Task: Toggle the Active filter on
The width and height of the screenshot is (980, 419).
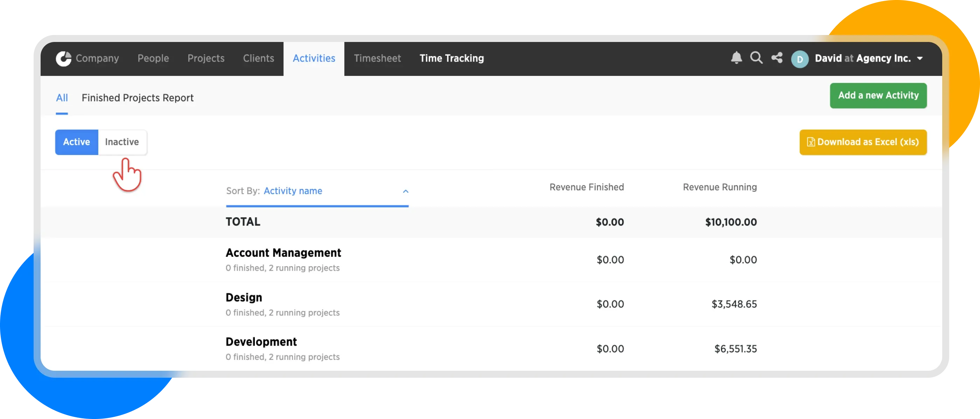Action: pyautogui.click(x=76, y=142)
